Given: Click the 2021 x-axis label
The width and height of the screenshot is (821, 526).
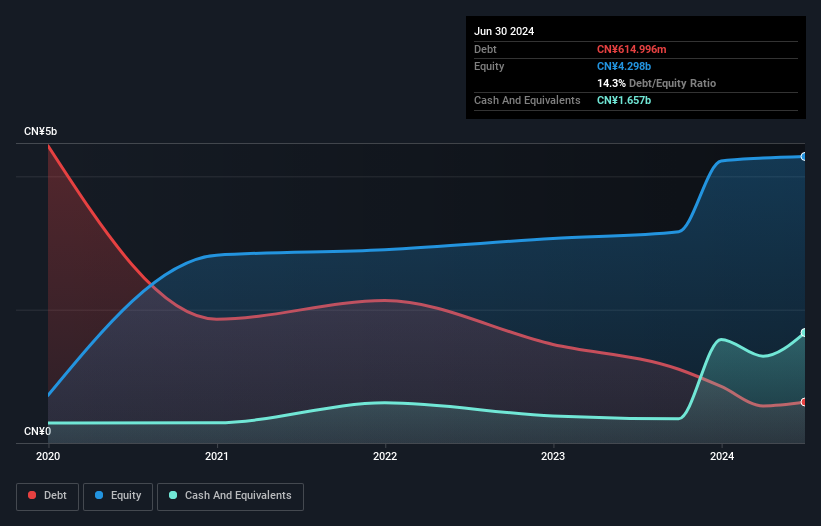Looking at the screenshot, I should point(217,456).
